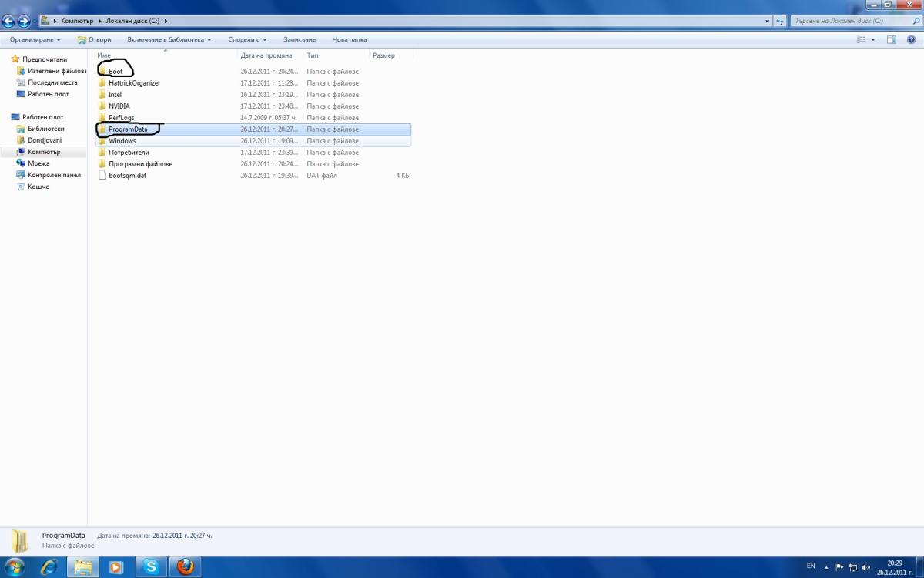This screenshot has width=924, height=578.
Task: Open the change view options dropdown
Action: click(x=872, y=39)
